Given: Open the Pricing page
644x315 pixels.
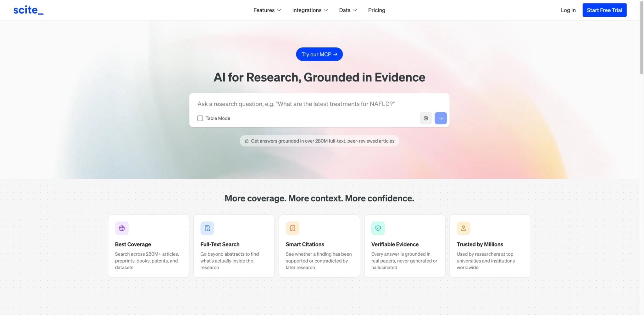Looking at the screenshot, I should click(x=376, y=10).
